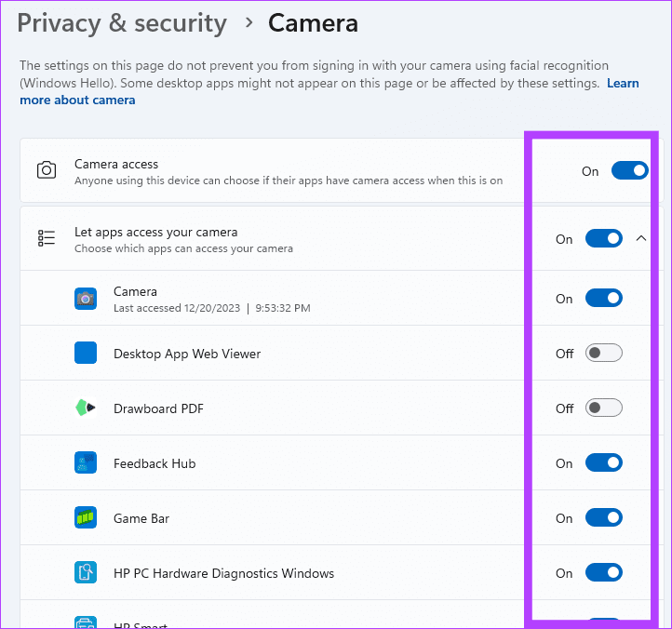Click the Feedback Hub icon

[86, 462]
